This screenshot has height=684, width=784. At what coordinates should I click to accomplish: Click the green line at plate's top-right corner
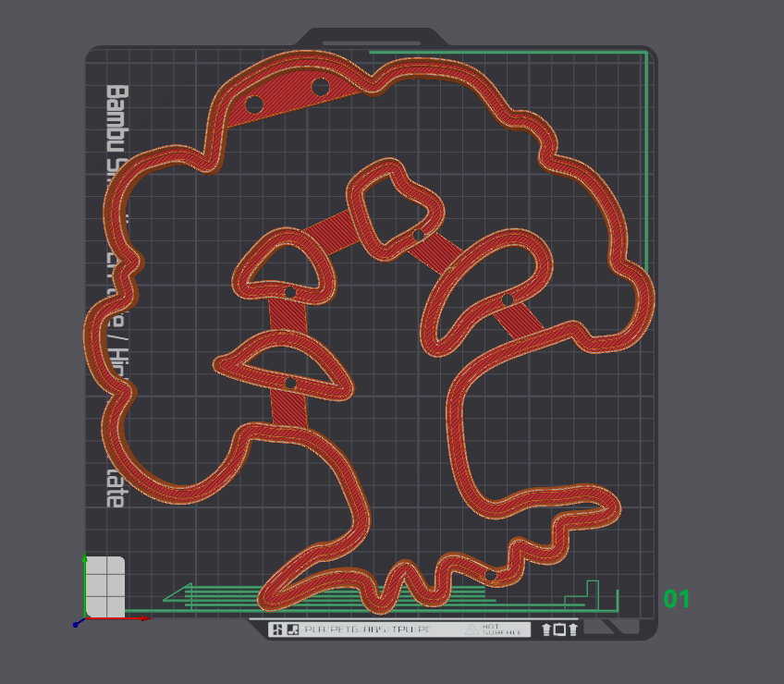pos(643,54)
